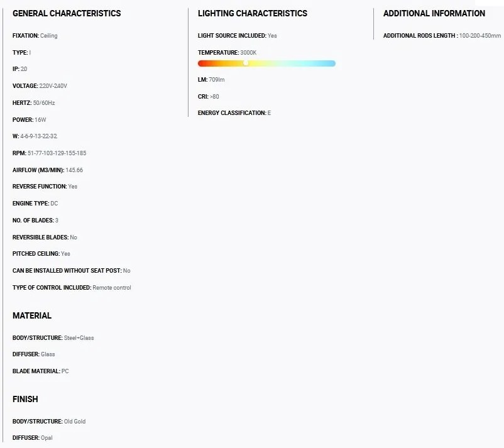Viewport: 504px width, 448px height.
Task: Select the Old Gold body finish value
Action: (75, 422)
